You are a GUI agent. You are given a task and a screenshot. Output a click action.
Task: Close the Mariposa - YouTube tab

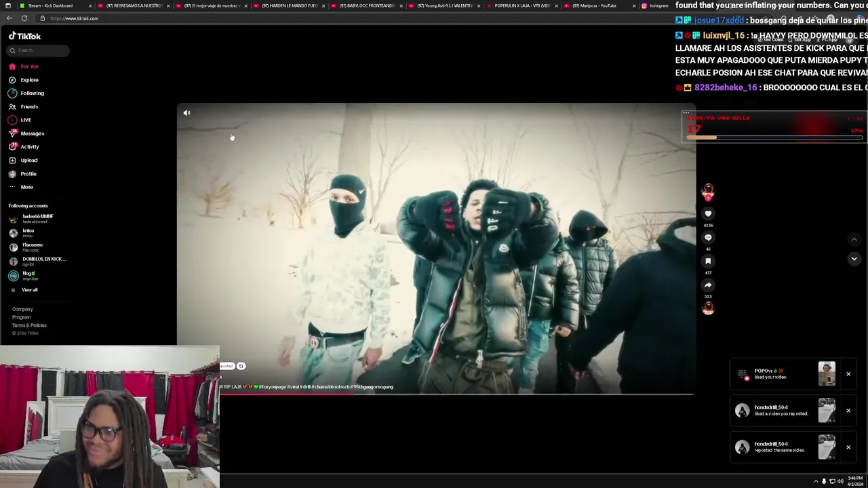point(634,5)
